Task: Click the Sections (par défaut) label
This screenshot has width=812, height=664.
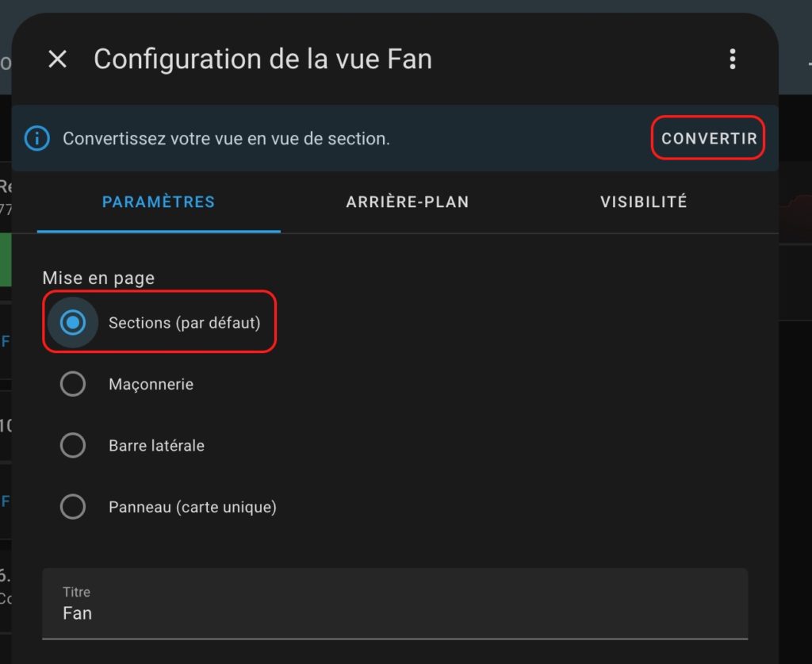Action: (184, 323)
